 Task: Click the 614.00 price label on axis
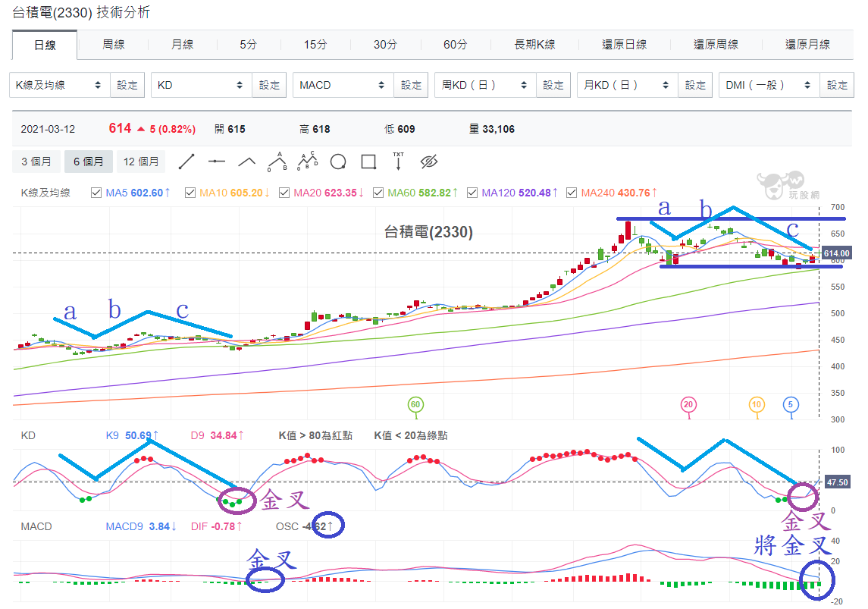[836, 253]
